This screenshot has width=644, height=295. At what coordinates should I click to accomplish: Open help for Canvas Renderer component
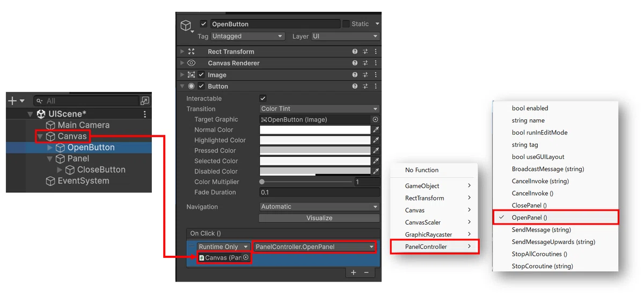(355, 63)
